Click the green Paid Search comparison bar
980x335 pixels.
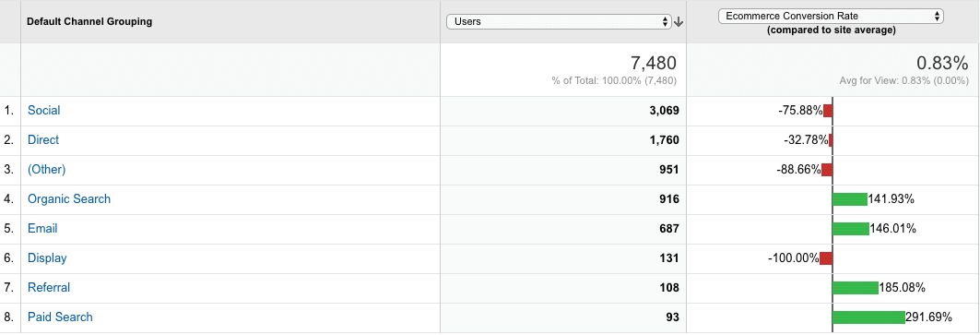(868, 317)
